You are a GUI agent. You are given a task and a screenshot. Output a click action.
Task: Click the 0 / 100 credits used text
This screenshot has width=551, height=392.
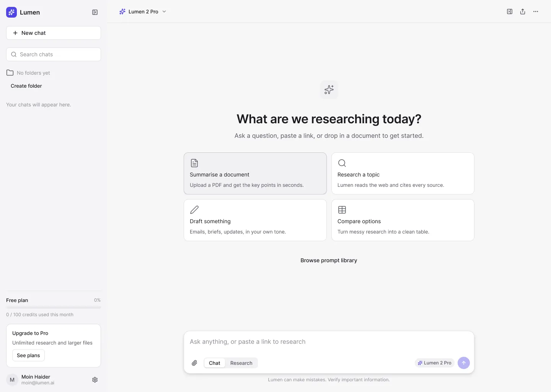click(x=40, y=315)
